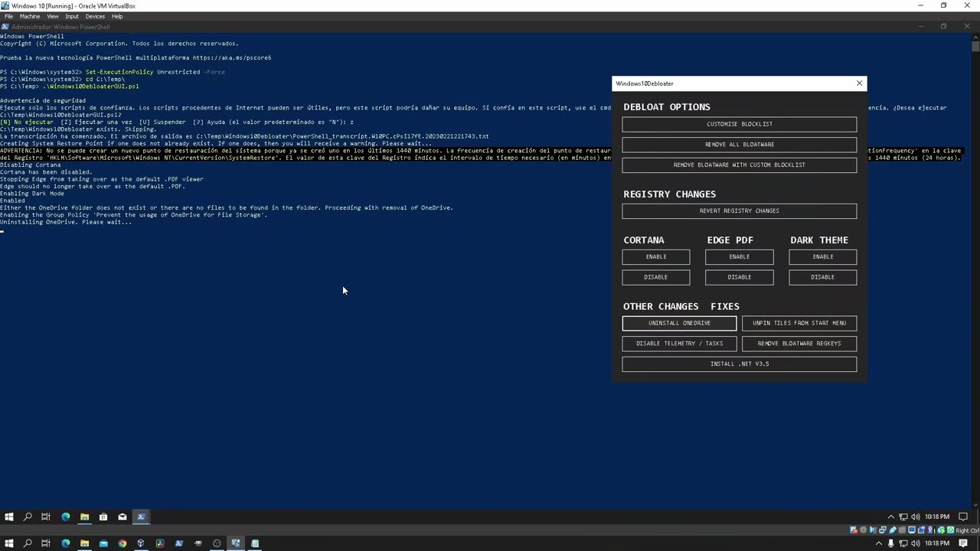Enable Edge PDF takeover
Screen dimensions: 980x551
[739, 256]
